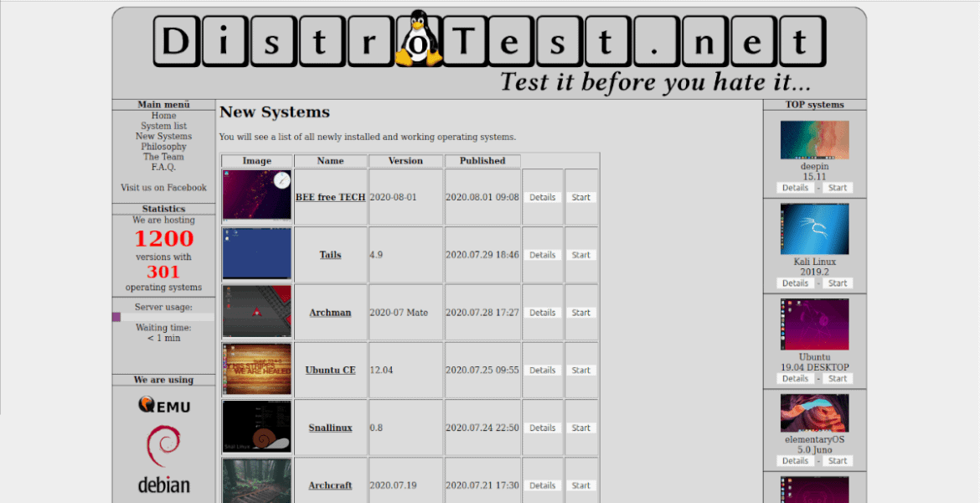
Task: Open Details for Archman row
Action: pyautogui.click(x=543, y=312)
